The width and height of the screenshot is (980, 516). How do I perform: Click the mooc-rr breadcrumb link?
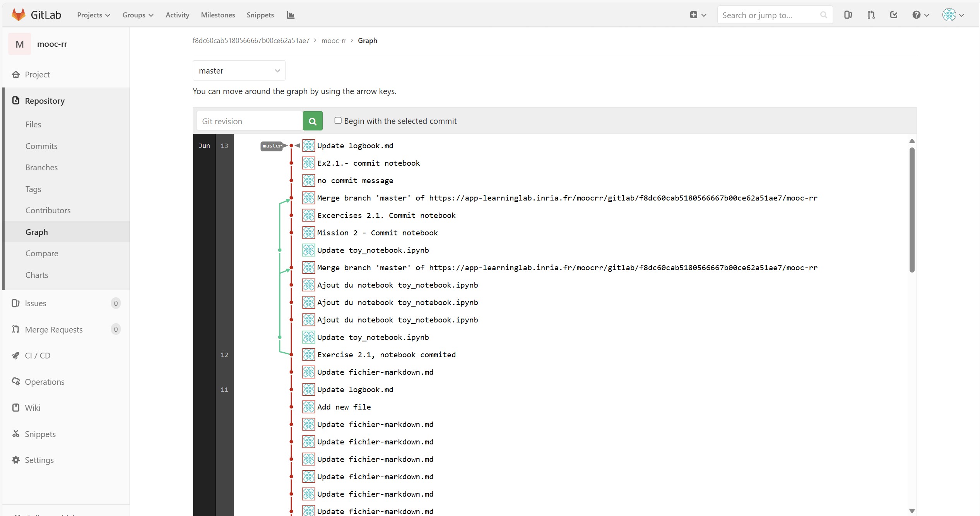[334, 41]
